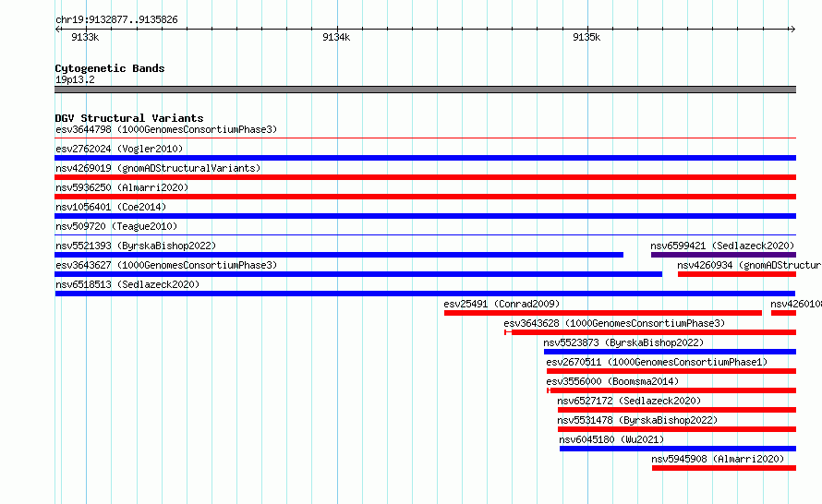Screen dimensions: 822x504
Task: Open nsv4269019 gnomADStructuralVariants label
Action: pyautogui.click(x=158, y=168)
